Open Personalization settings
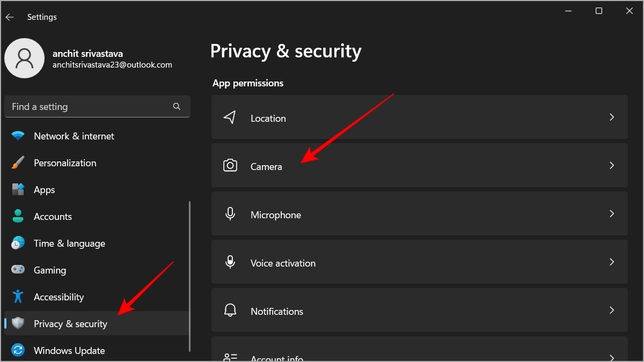644x362 pixels. [65, 162]
